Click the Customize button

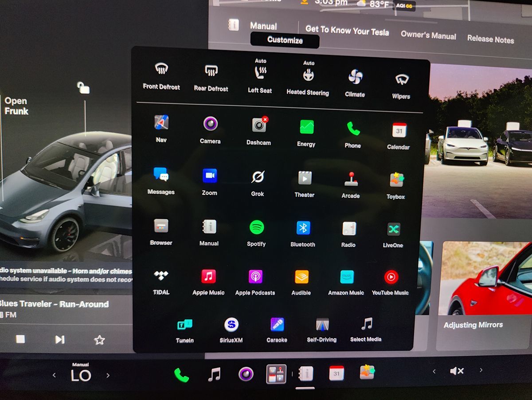tap(285, 40)
